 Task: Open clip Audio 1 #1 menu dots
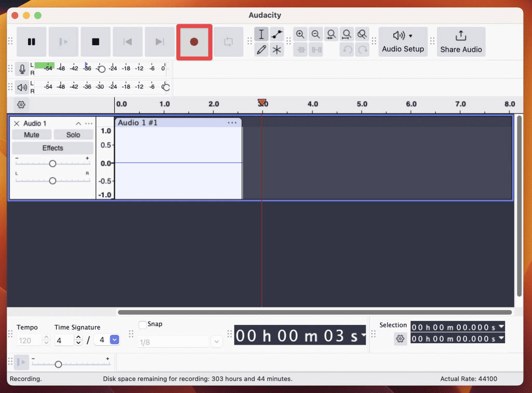point(232,123)
